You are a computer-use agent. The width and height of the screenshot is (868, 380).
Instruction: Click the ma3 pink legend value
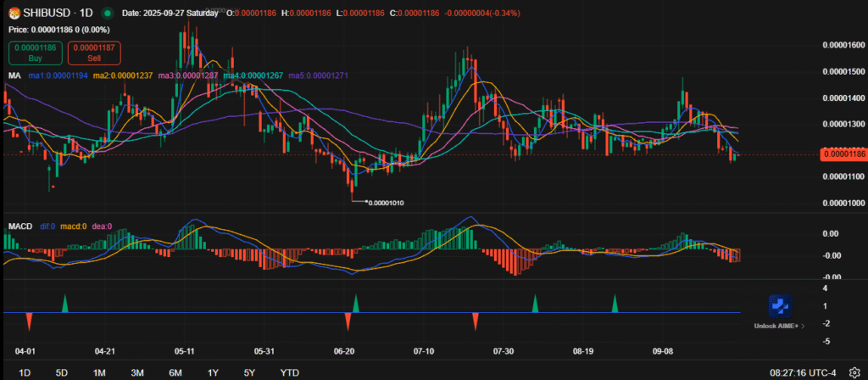point(188,75)
